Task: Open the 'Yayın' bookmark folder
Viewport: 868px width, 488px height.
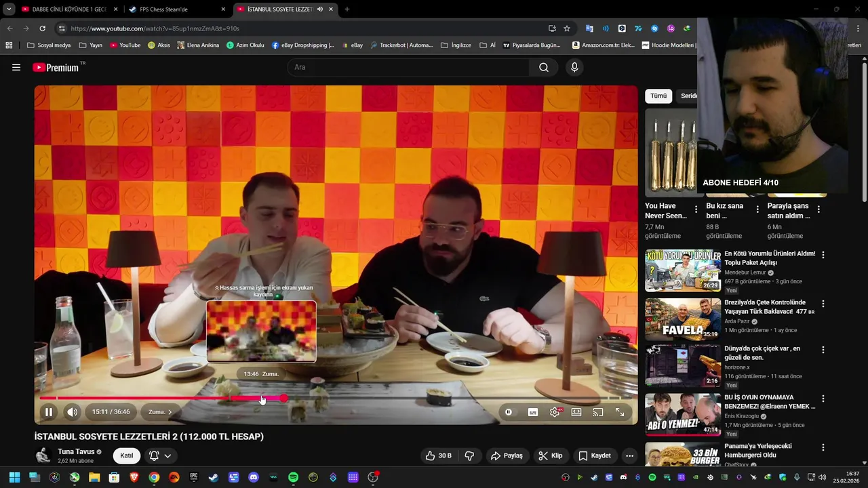Action: point(91,45)
